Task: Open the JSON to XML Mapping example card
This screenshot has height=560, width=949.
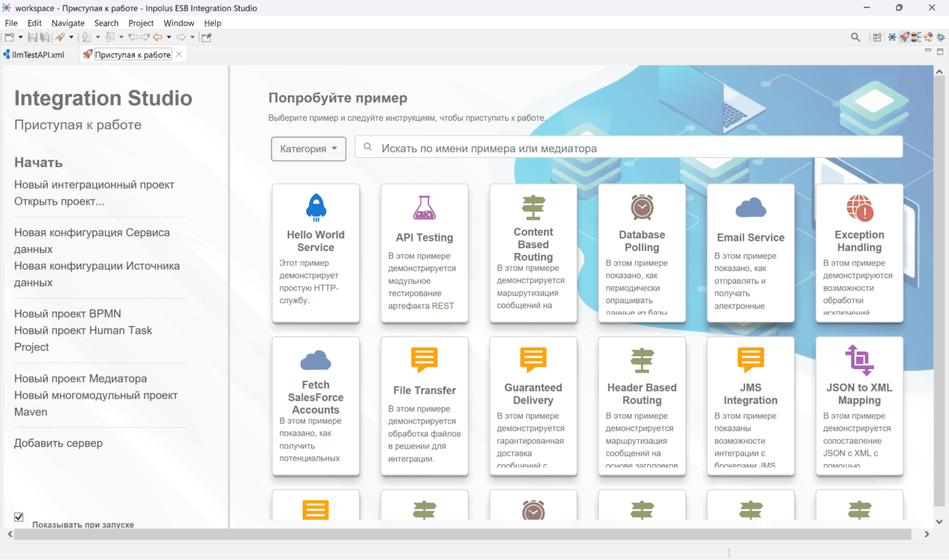Action: point(860,406)
